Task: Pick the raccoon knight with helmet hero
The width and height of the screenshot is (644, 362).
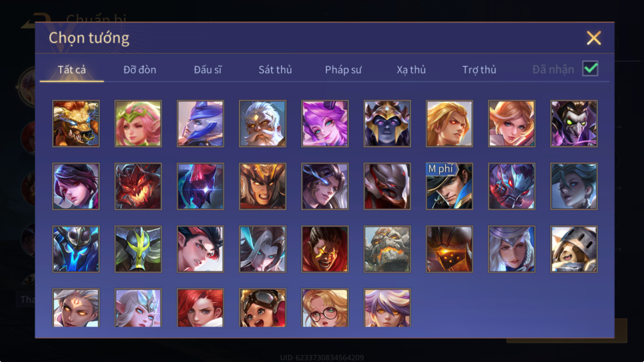Action: pos(574,249)
